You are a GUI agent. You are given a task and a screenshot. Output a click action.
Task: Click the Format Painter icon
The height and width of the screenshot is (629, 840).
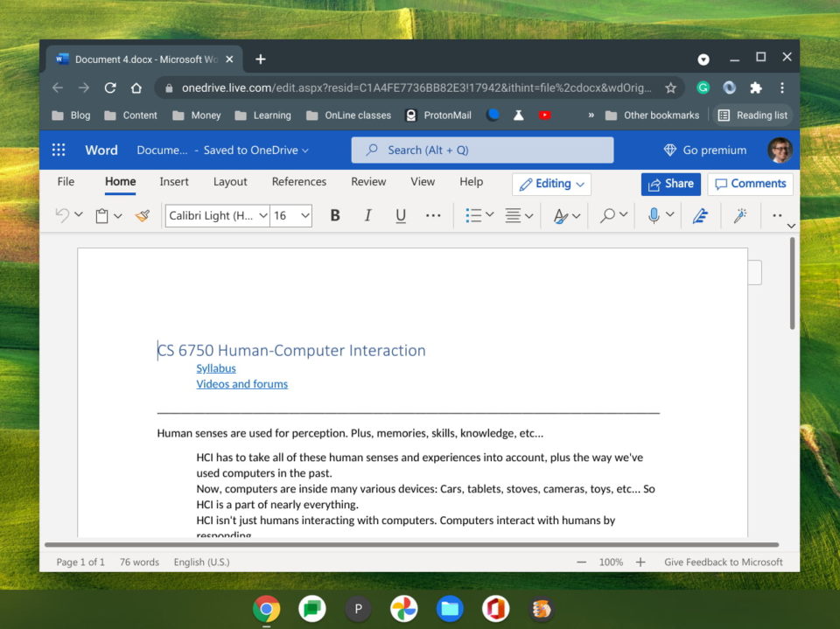143,215
